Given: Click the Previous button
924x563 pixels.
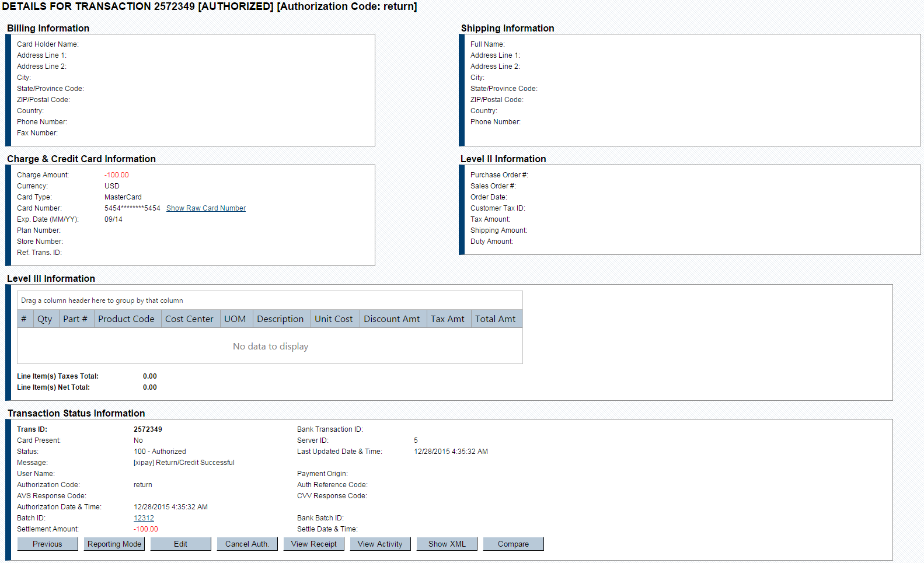Looking at the screenshot, I should click(47, 544).
